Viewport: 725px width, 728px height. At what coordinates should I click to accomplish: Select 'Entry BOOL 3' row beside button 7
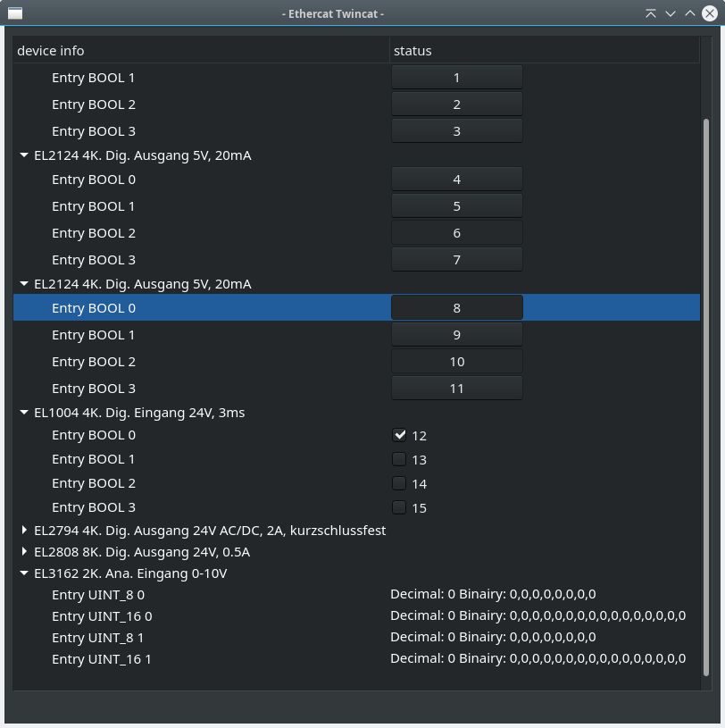[x=356, y=260]
